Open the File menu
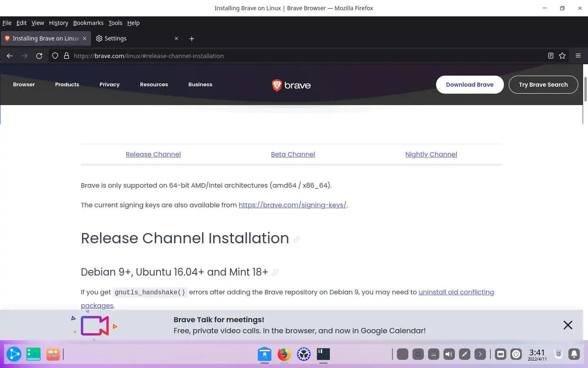The height and width of the screenshot is (368, 588). tap(7, 23)
